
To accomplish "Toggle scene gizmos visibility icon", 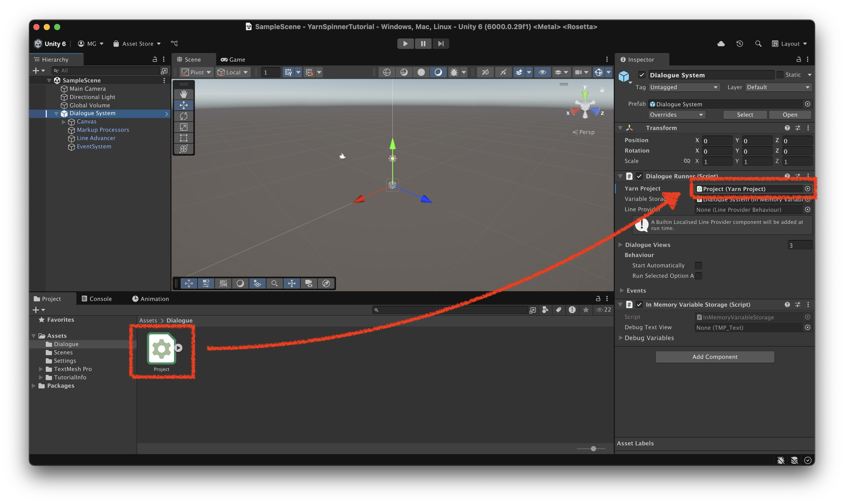I will click(x=599, y=72).
